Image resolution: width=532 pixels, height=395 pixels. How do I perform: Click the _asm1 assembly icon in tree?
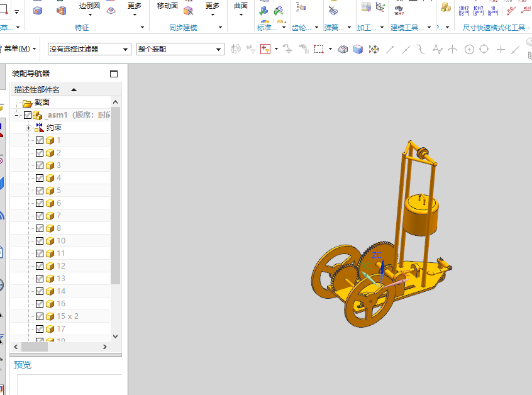coord(38,115)
